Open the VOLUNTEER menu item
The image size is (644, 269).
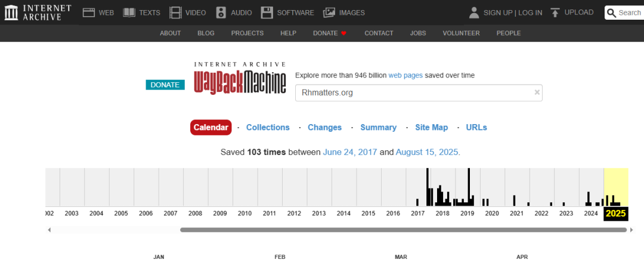[x=461, y=33]
